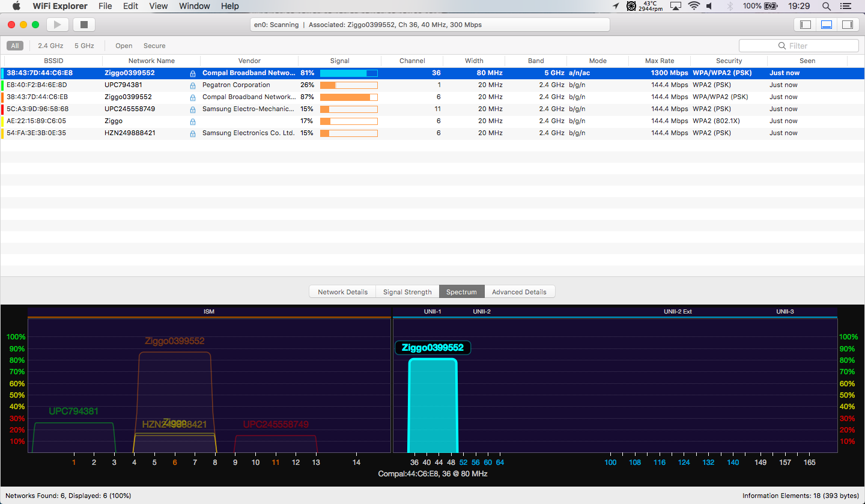Switch to the Advanced Details tab

point(519,292)
